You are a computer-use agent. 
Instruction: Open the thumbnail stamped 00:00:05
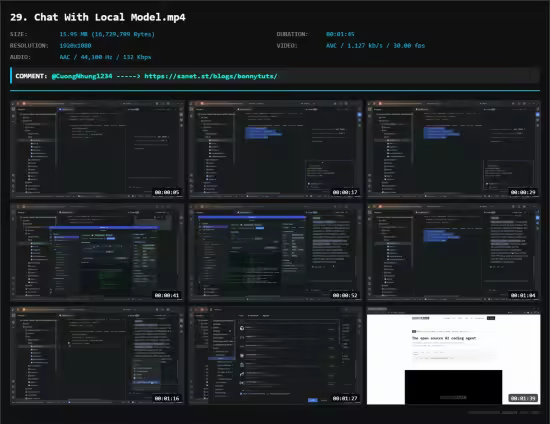tap(97, 149)
